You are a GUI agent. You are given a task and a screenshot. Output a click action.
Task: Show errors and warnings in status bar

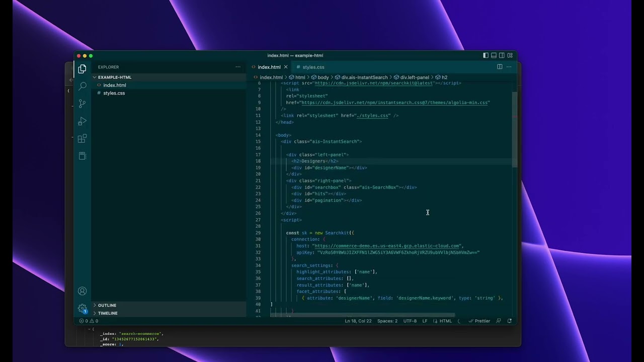tap(89, 321)
